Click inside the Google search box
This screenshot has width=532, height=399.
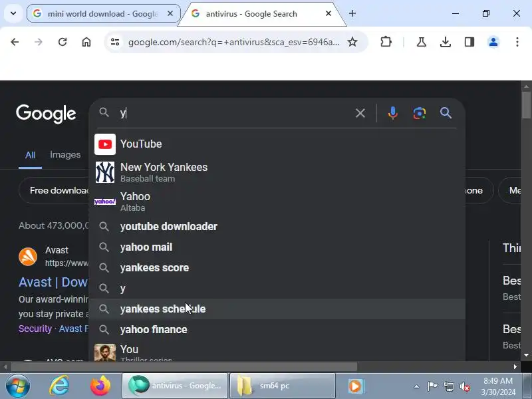tap(234, 113)
